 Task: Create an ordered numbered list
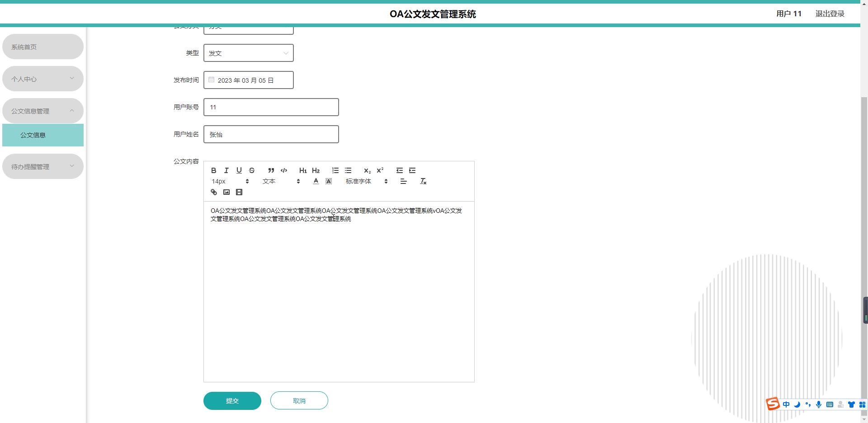click(335, 170)
